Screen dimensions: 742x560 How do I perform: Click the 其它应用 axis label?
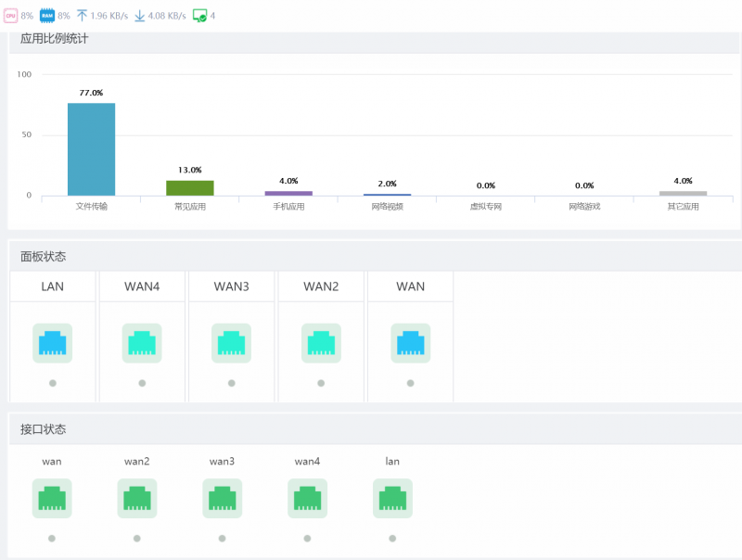point(683,207)
